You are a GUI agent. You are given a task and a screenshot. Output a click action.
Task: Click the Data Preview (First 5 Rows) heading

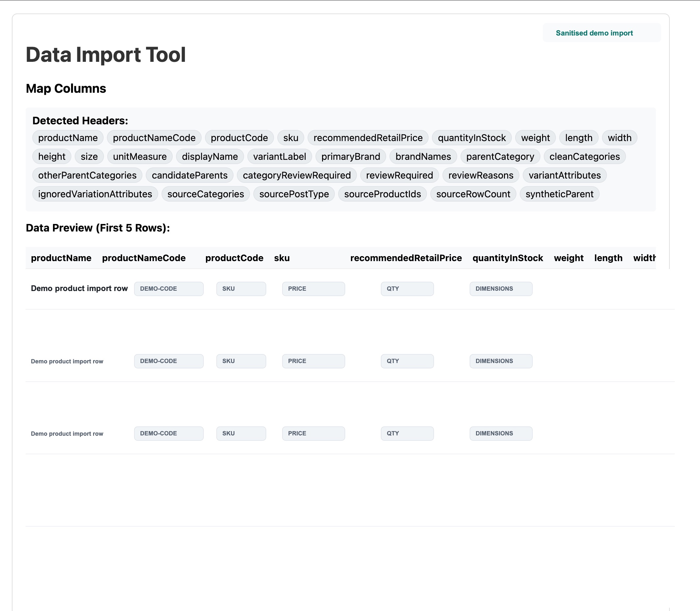point(98,228)
